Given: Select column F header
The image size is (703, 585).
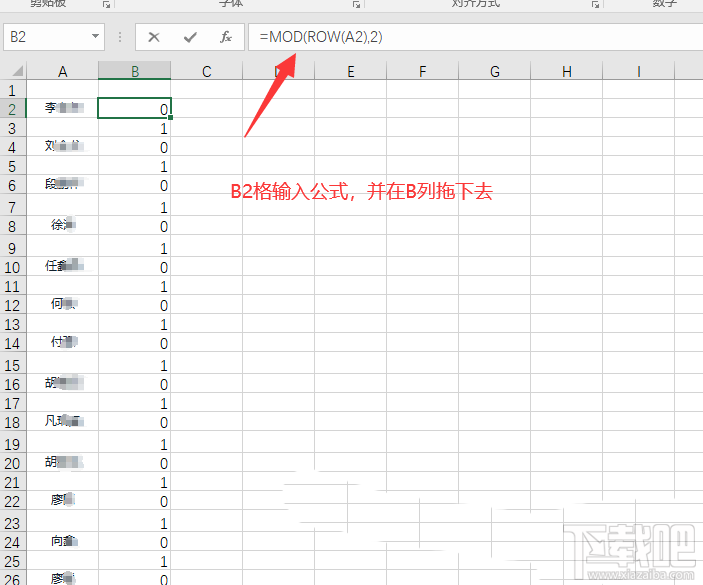Looking at the screenshot, I should click(422, 71).
